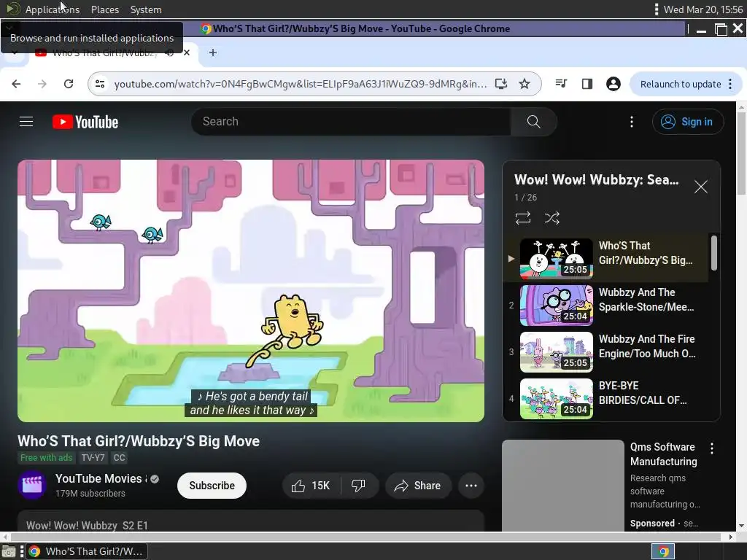Open a new tab with the plus button
747x560 pixels.
coord(213,52)
